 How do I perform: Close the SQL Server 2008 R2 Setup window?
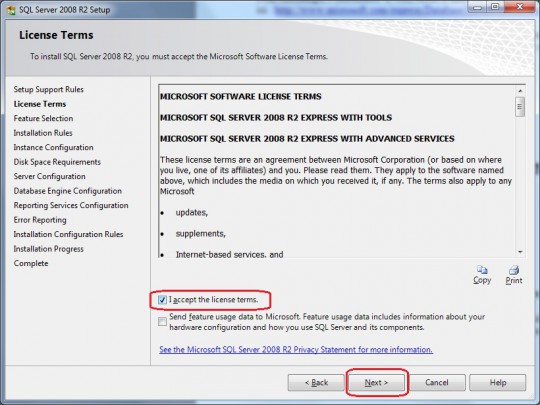(x=520, y=7)
